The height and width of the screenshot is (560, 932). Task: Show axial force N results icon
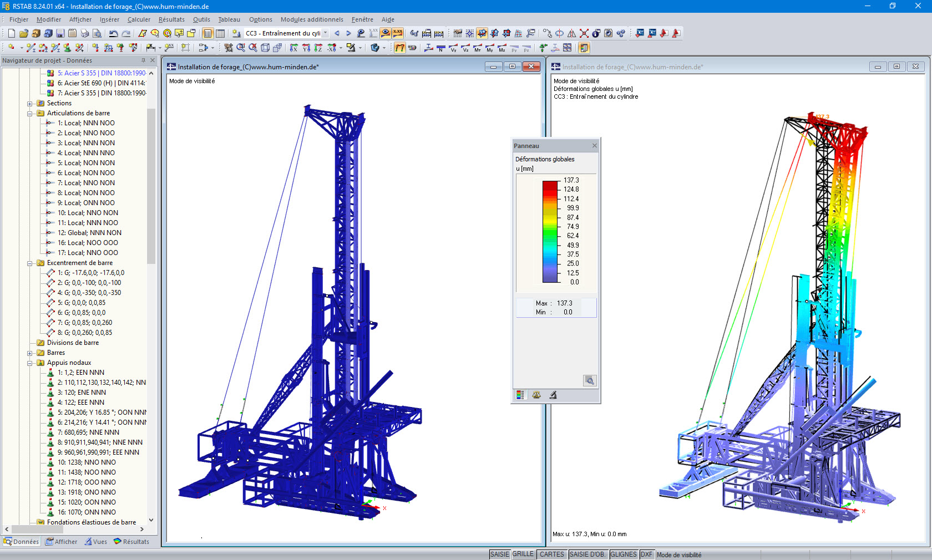441,48
